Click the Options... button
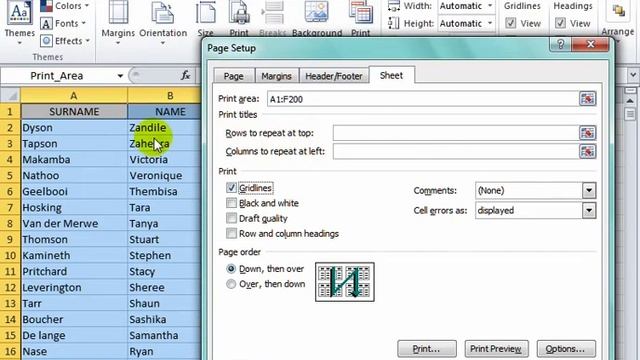The image size is (640, 360). coord(566,349)
